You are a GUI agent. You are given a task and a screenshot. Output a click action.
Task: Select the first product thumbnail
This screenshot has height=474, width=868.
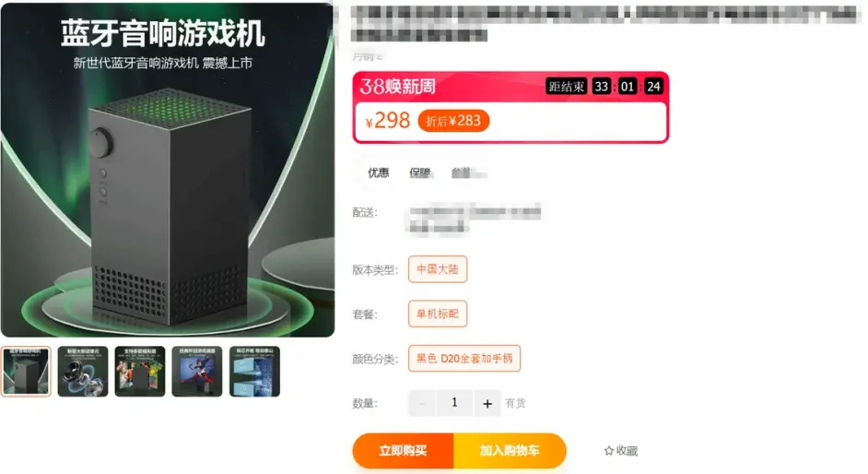[26, 372]
